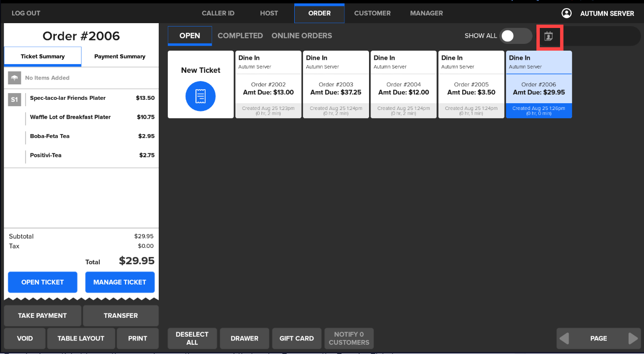The width and height of the screenshot is (644, 354).
Task: Click the user profile icon near Autumn Server
Action: tap(566, 14)
